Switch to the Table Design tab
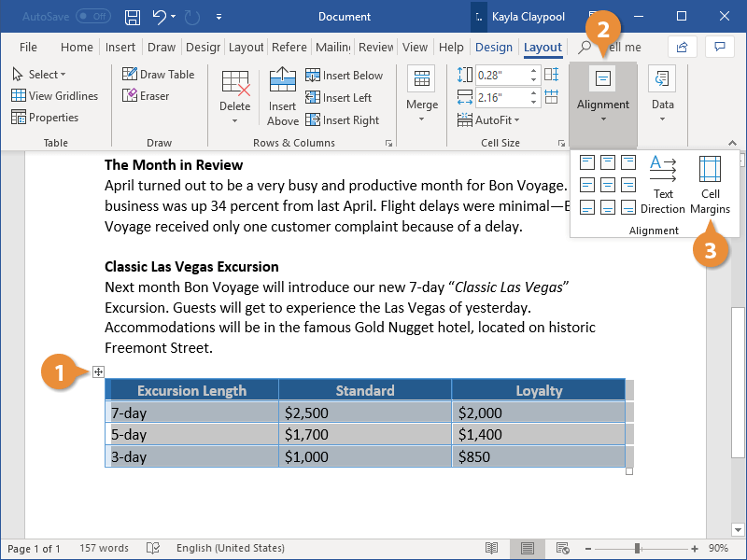This screenshot has height=560, width=747. [494, 47]
